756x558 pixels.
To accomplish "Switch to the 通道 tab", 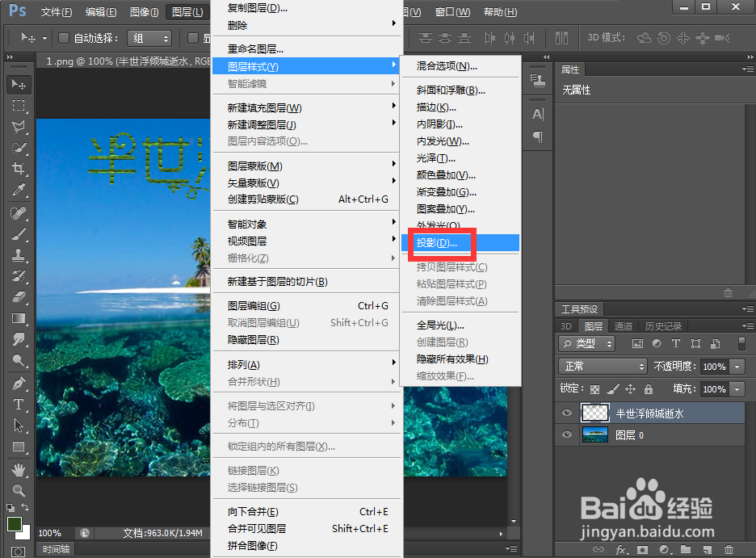I will tap(623, 325).
